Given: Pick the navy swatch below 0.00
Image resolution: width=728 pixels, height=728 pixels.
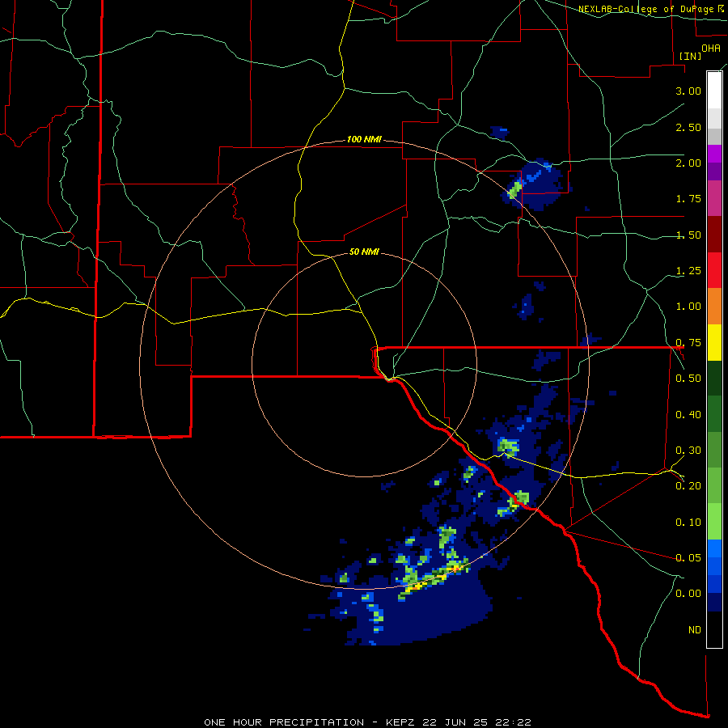Looking at the screenshot, I should (x=714, y=602).
